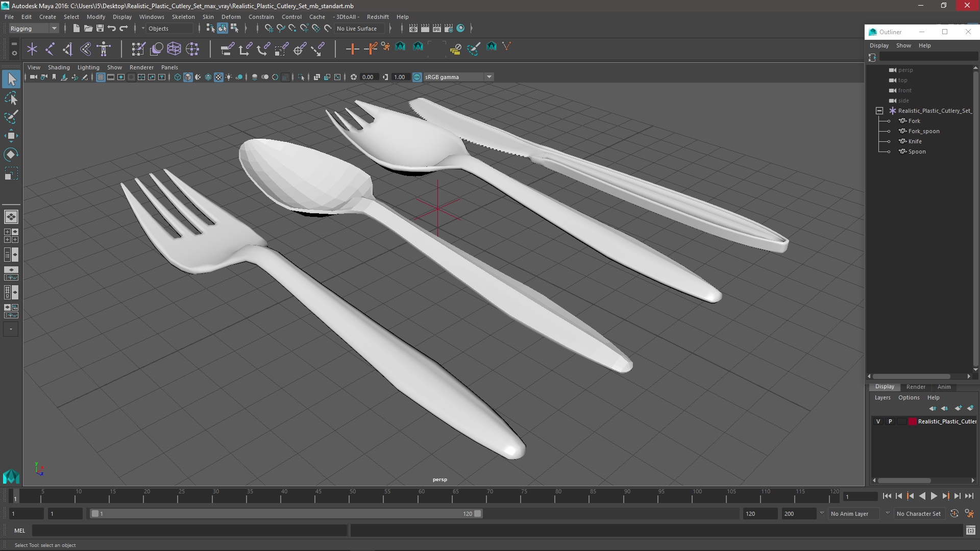The width and height of the screenshot is (980, 551).
Task: Open the Skeleton menu
Action: coord(183,17)
